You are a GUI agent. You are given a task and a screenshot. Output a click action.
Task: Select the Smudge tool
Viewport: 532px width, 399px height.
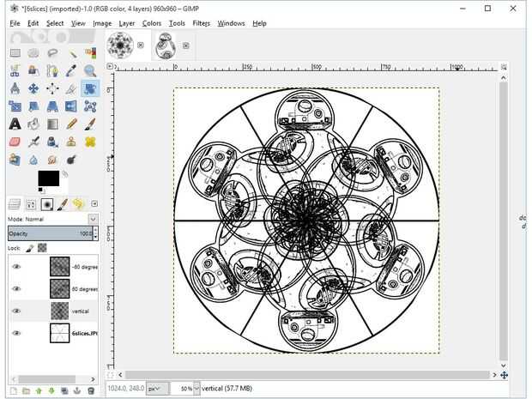(52, 160)
